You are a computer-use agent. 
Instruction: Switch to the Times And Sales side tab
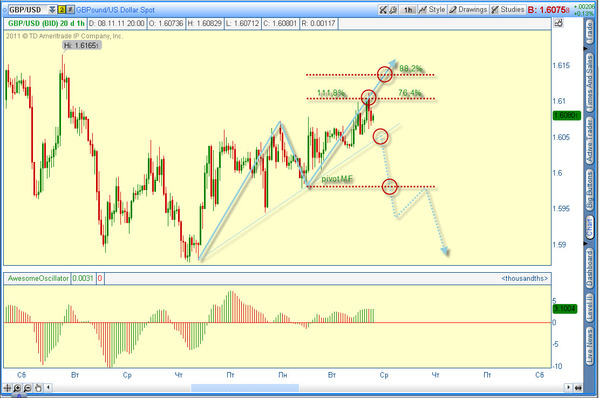(589, 83)
